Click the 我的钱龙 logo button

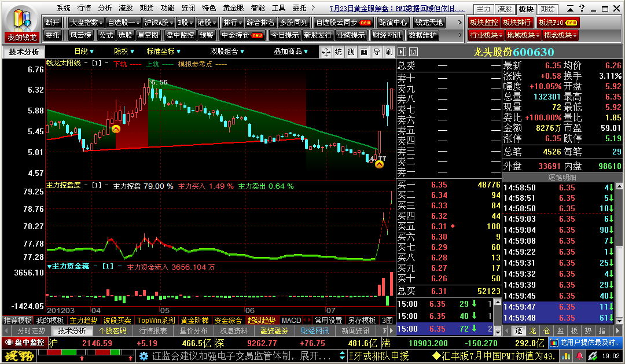click(21, 23)
